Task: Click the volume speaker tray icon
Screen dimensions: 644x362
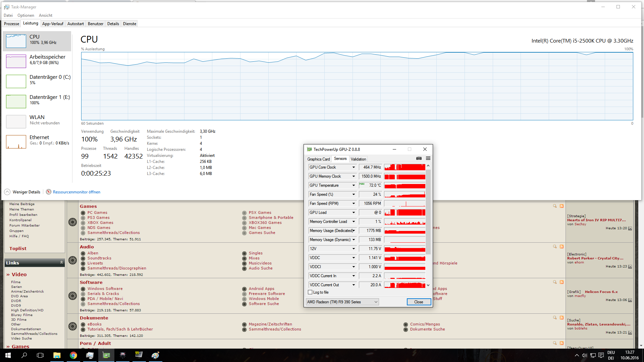Action: pos(585,355)
